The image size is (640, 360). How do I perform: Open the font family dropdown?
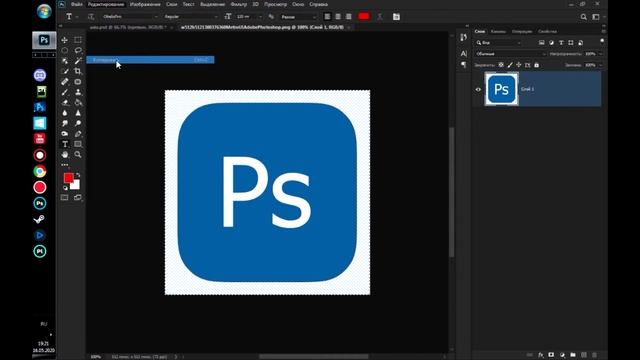[x=129, y=17]
